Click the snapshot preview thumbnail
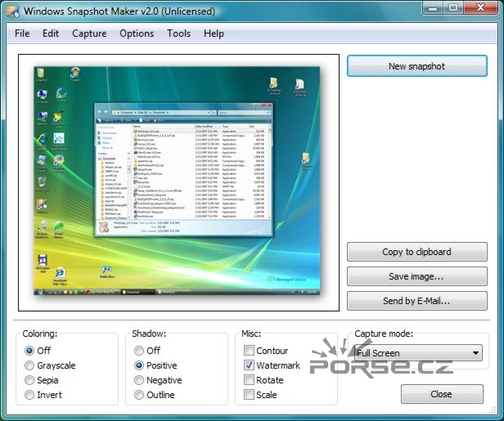 pos(178,182)
